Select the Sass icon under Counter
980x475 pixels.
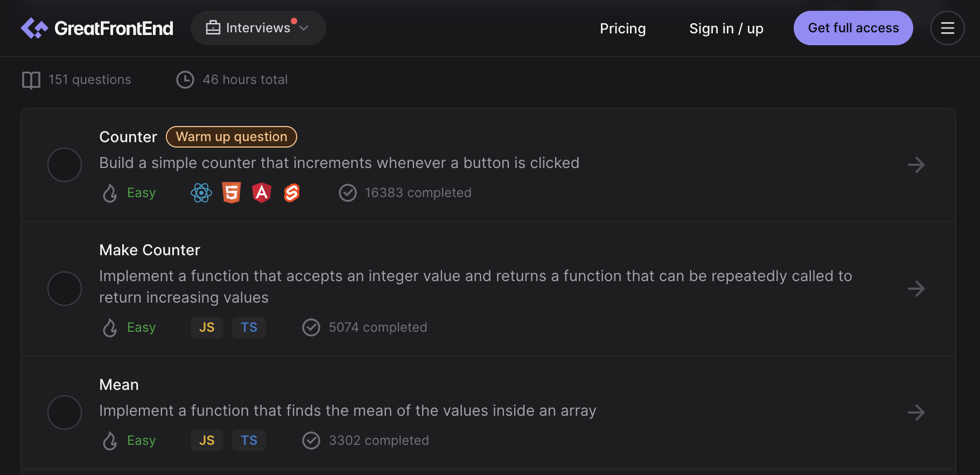291,192
